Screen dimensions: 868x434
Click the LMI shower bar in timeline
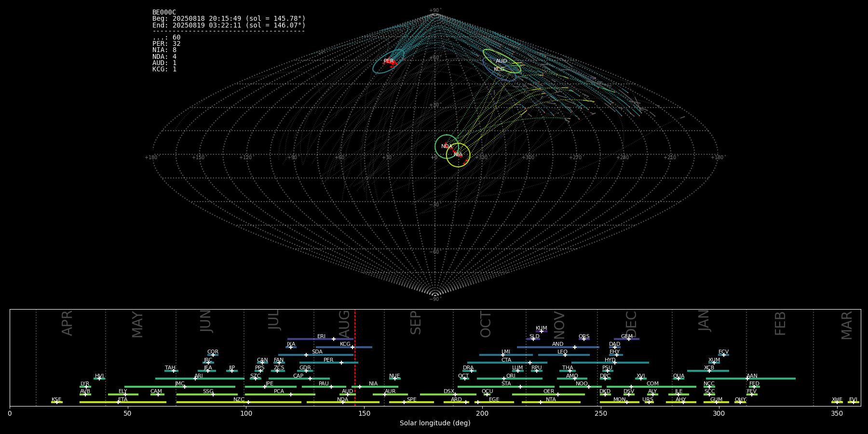pos(506,355)
